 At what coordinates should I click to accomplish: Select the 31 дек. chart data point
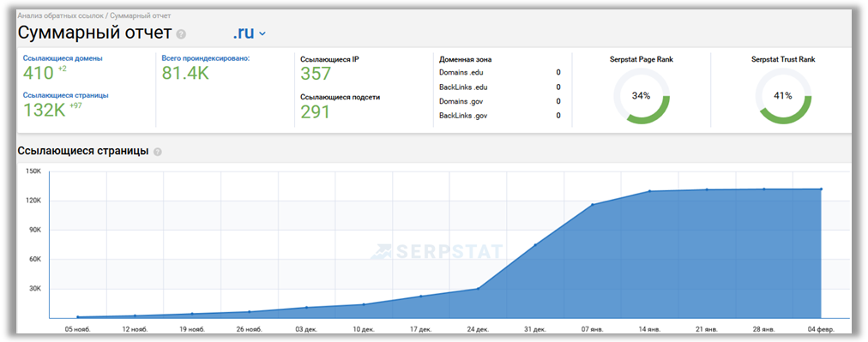point(534,244)
